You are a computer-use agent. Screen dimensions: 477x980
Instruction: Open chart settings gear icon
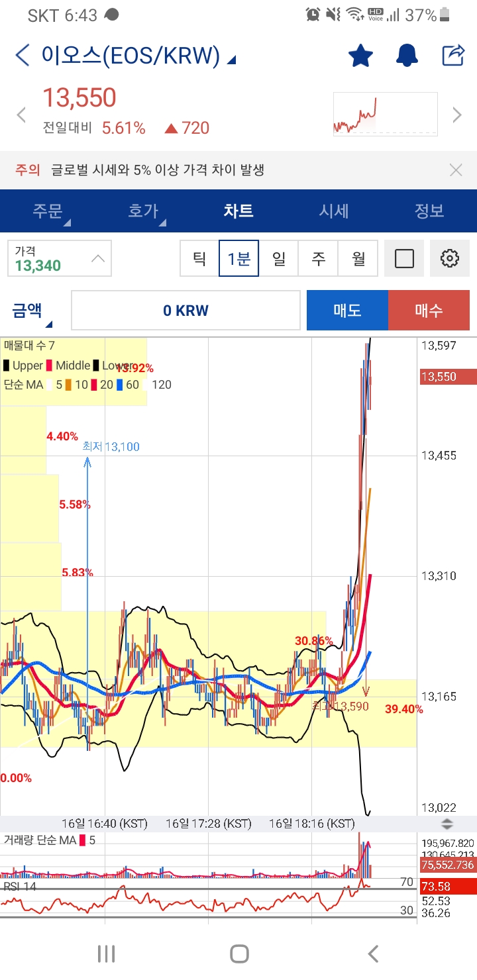(450, 258)
